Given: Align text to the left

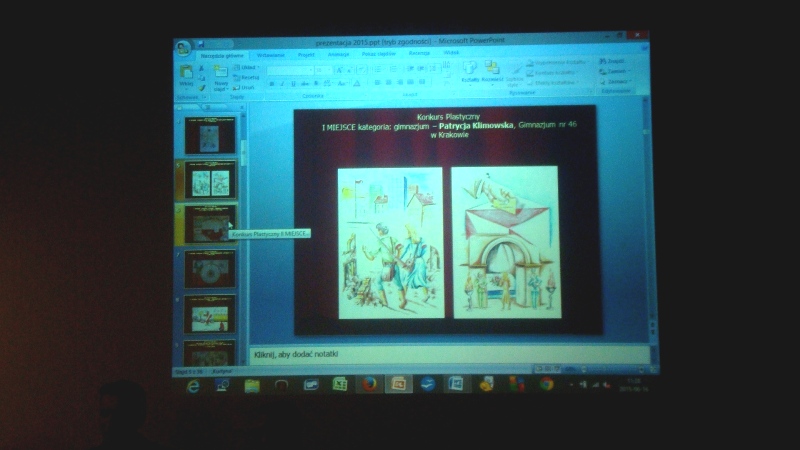Looking at the screenshot, I should pyautogui.click(x=377, y=82).
